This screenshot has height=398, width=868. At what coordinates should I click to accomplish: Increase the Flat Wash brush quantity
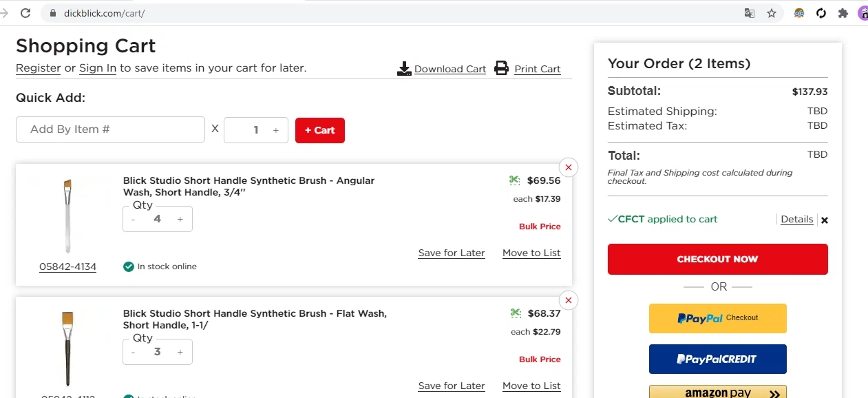(180, 352)
